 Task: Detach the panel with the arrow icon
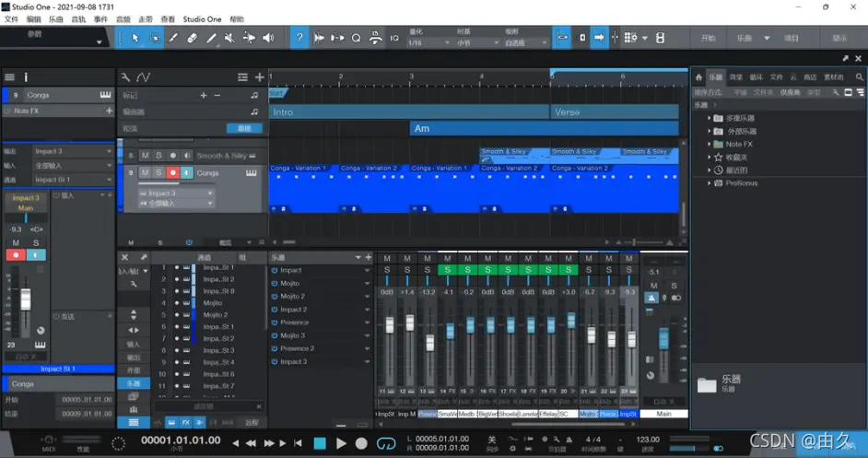(x=845, y=58)
